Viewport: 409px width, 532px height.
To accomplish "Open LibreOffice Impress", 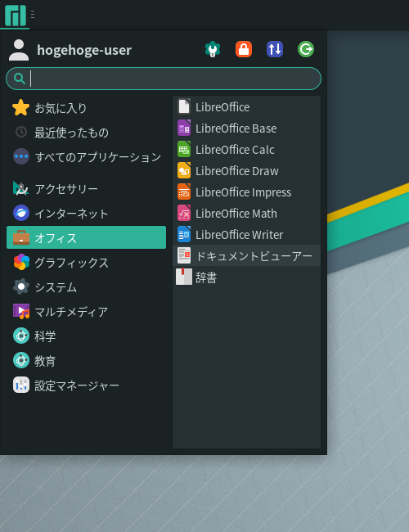I will point(246,192).
